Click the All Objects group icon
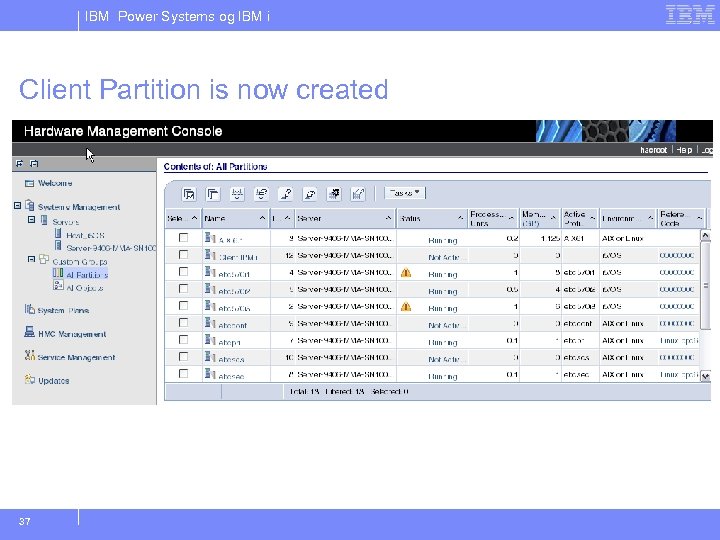The image size is (720, 540). [x=58, y=286]
